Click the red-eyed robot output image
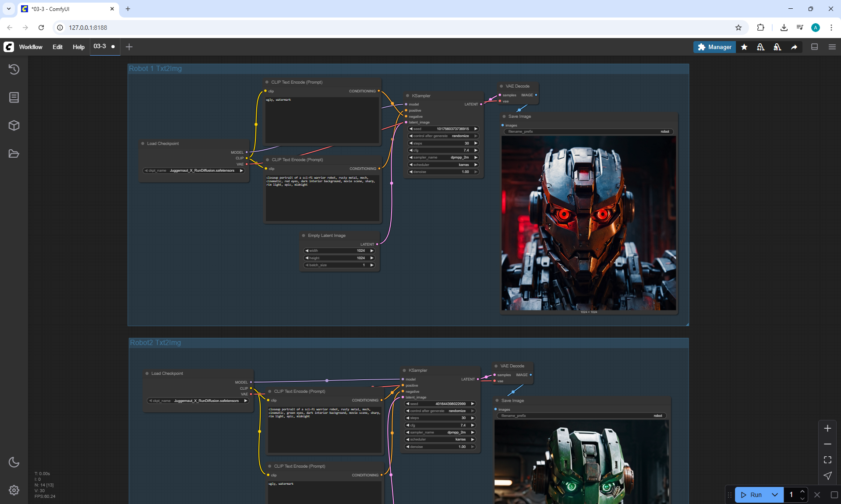Screen dimensions: 841x504 [x=588, y=223]
